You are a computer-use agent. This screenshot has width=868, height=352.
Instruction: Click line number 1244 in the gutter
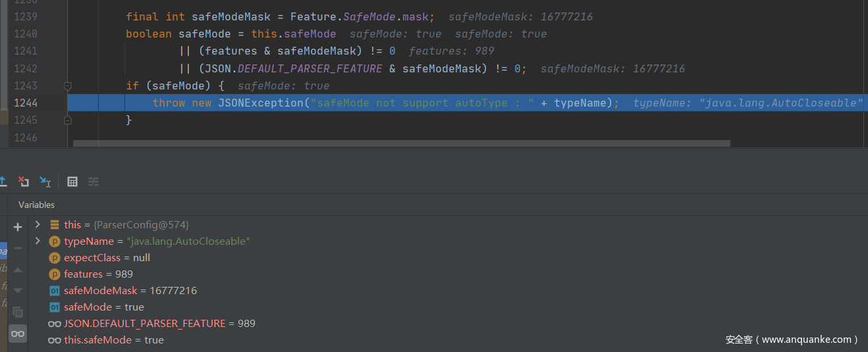25,103
